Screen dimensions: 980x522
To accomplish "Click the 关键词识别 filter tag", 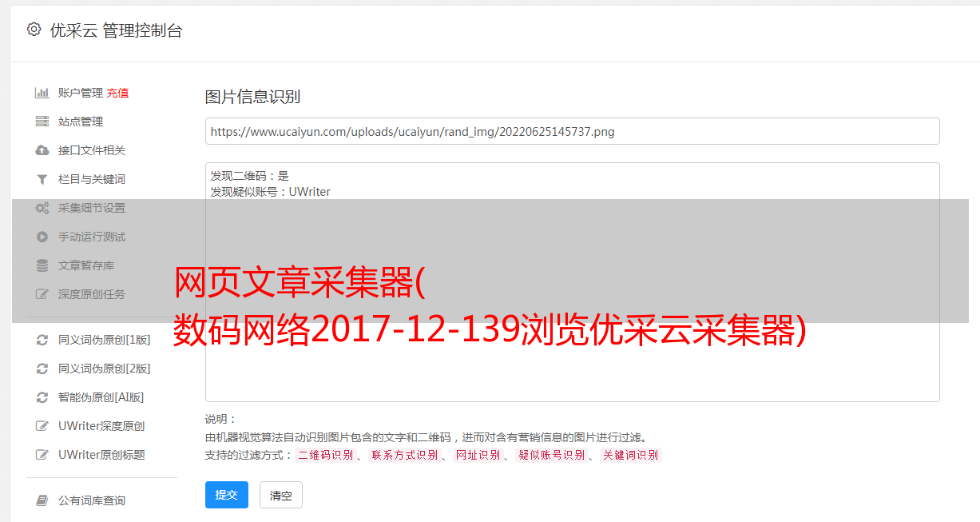I will tap(631, 455).
